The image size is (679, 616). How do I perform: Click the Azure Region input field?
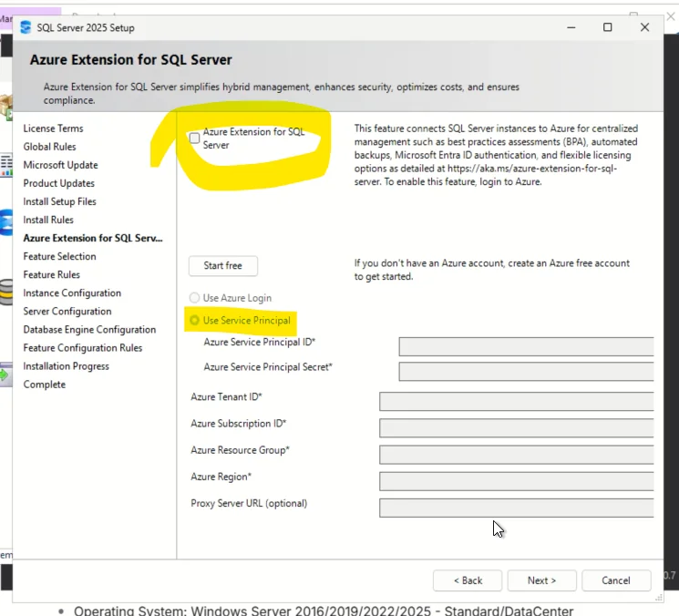point(516,481)
